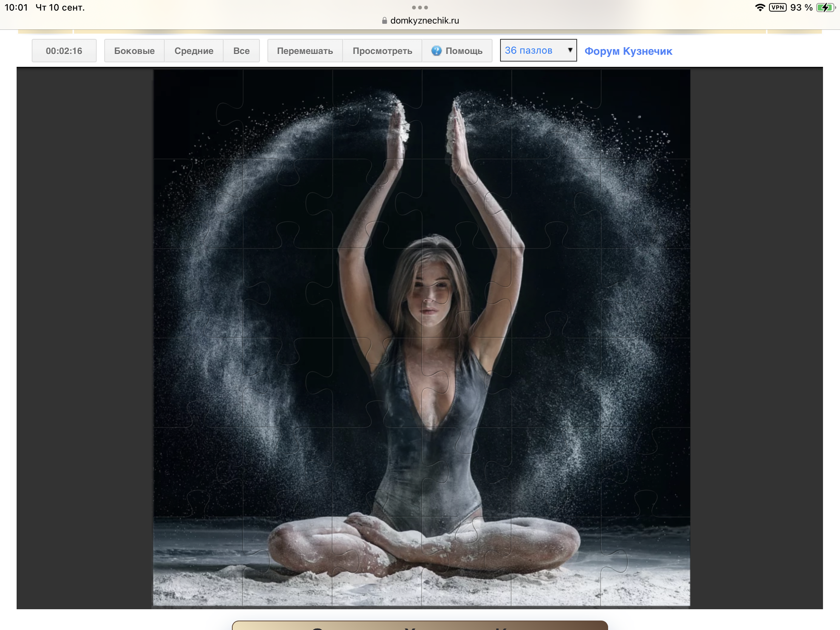Tap the 10:01 clock in status bar

(x=16, y=8)
